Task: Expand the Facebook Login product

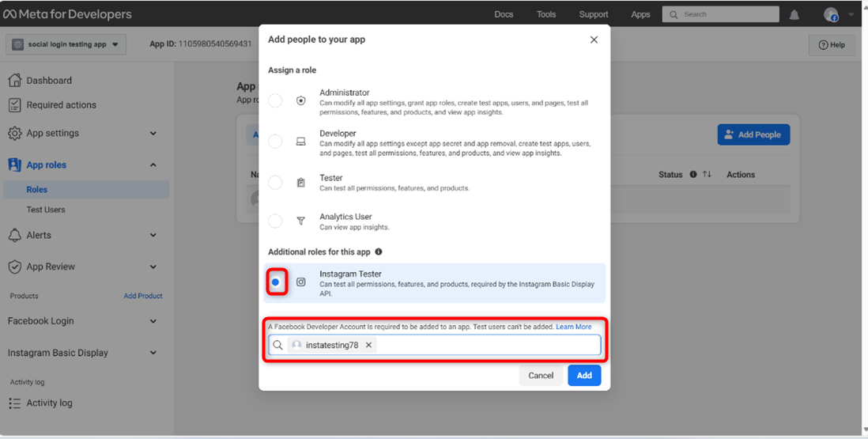Action: point(153,321)
